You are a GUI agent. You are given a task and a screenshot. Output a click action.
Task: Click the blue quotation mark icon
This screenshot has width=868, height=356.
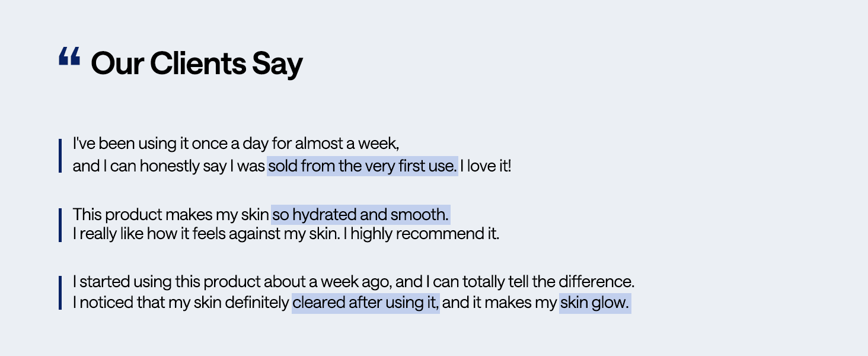point(69,58)
